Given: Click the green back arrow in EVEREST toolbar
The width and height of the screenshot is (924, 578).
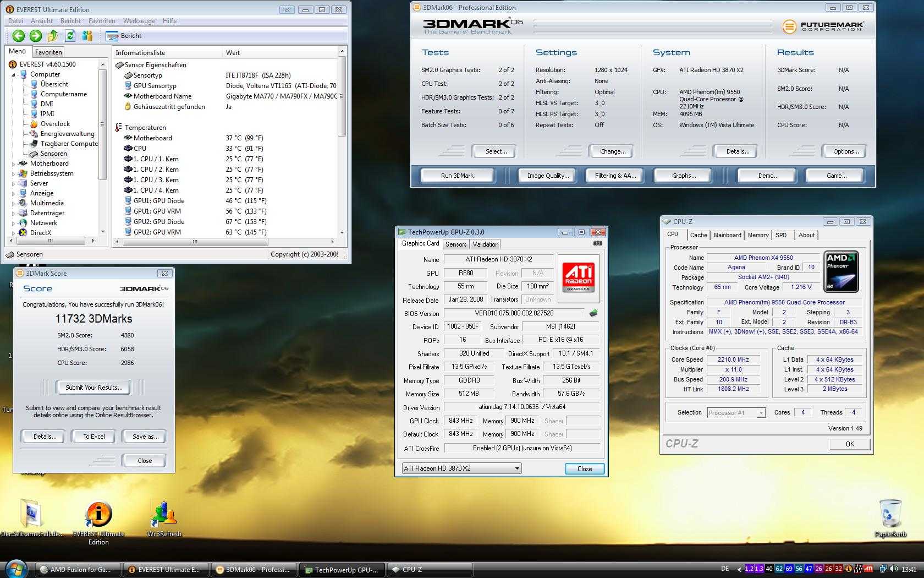Looking at the screenshot, I should (x=19, y=36).
